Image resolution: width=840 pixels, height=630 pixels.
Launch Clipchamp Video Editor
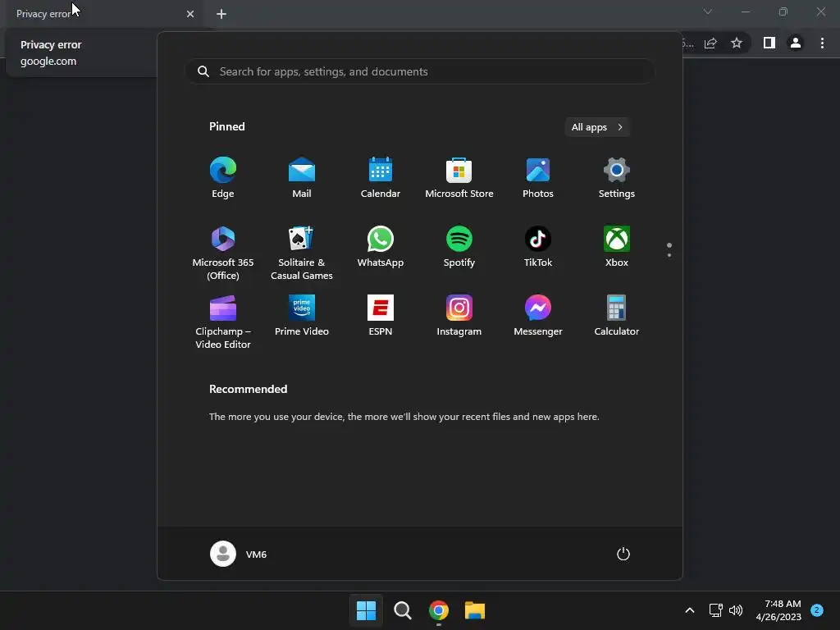coord(223,322)
